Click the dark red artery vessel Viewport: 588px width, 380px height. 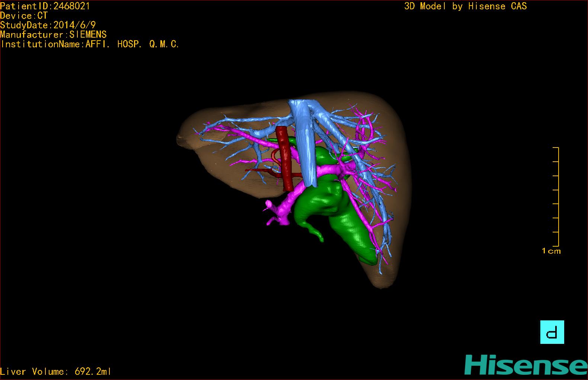point(285,159)
